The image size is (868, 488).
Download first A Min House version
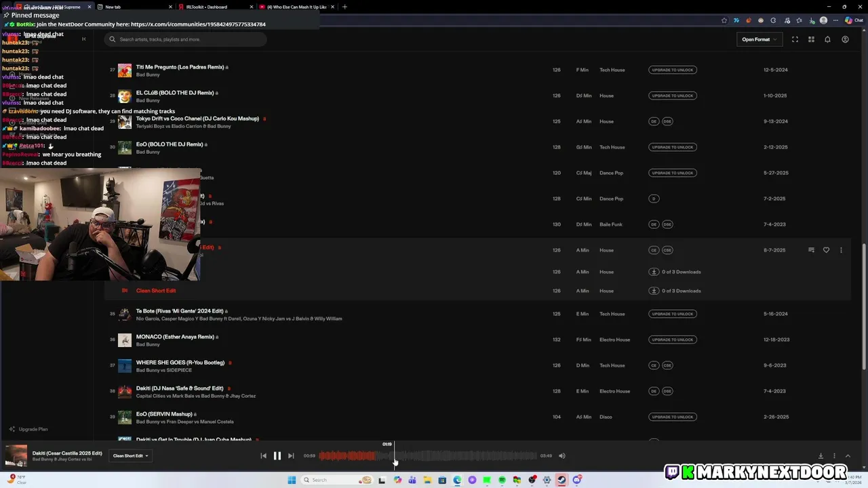pos(654,272)
